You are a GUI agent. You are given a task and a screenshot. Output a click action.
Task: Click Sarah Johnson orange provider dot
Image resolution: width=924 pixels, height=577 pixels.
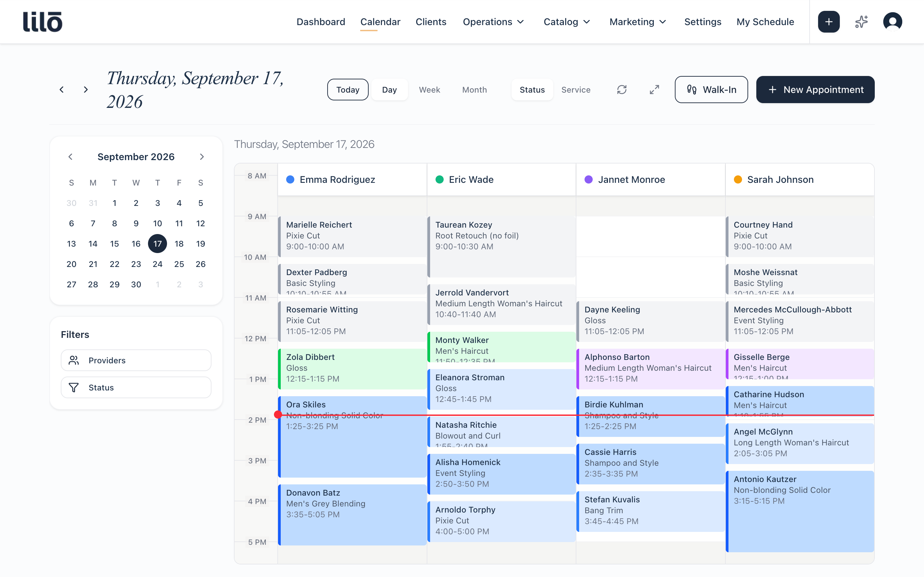click(738, 180)
